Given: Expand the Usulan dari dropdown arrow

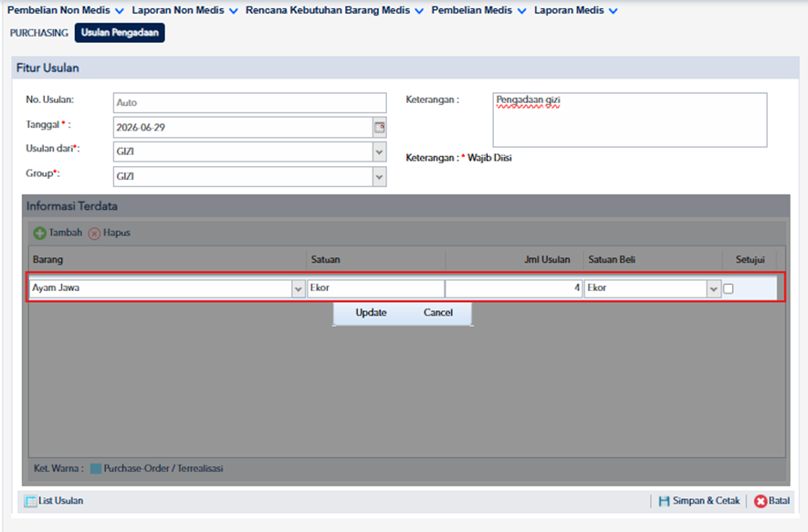Looking at the screenshot, I should [379, 151].
